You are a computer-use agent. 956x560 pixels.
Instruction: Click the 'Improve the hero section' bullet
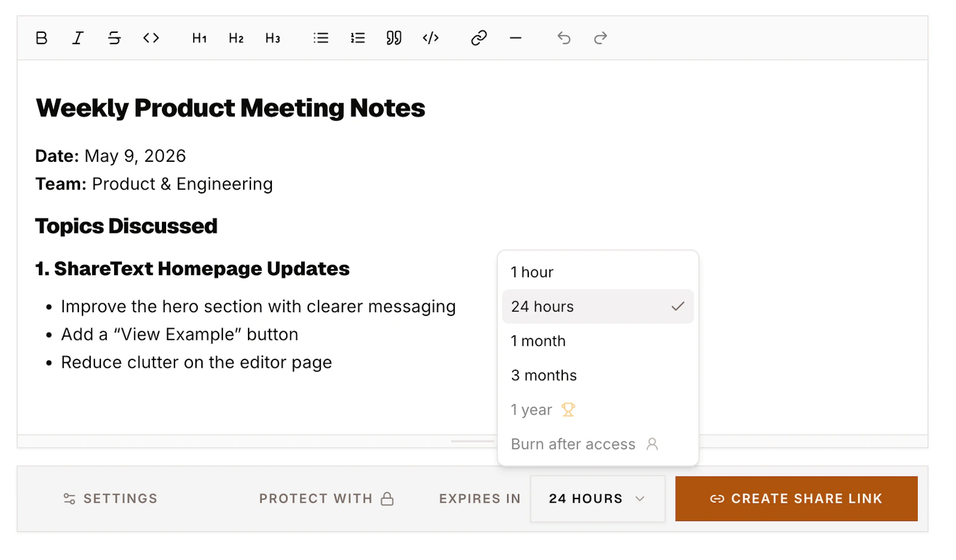tap(258, 307)
